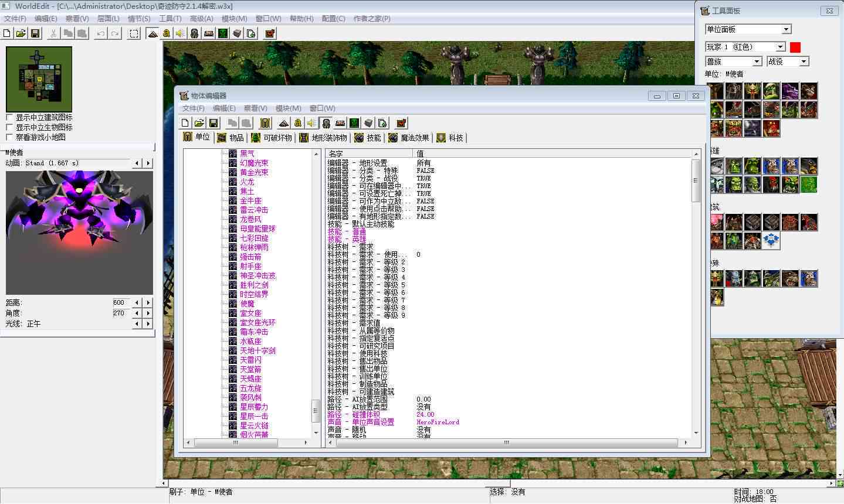The height and width of the screenshot is (504, 844).
Task: Increase 距离 value with right arrow
Action: point(148,303)
